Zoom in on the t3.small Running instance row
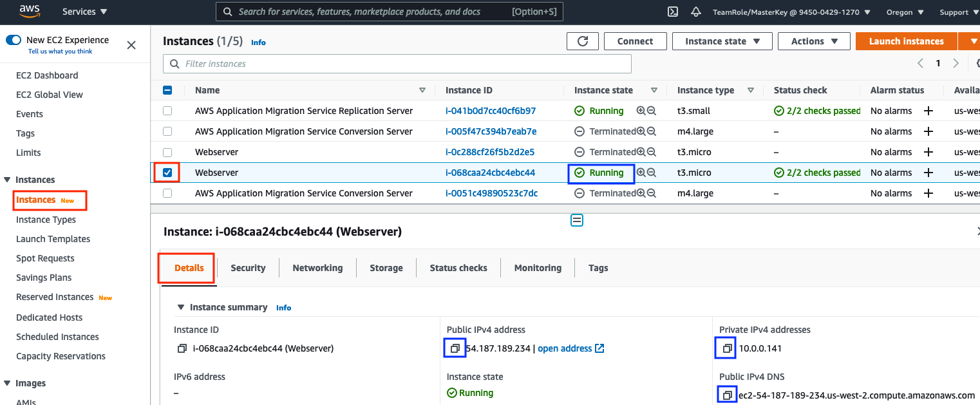Screen dimensions: 980x405 641,111
